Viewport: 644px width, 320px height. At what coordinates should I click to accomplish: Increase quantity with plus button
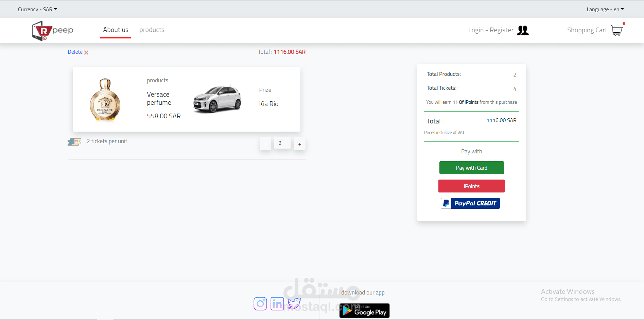pos(299,144)
